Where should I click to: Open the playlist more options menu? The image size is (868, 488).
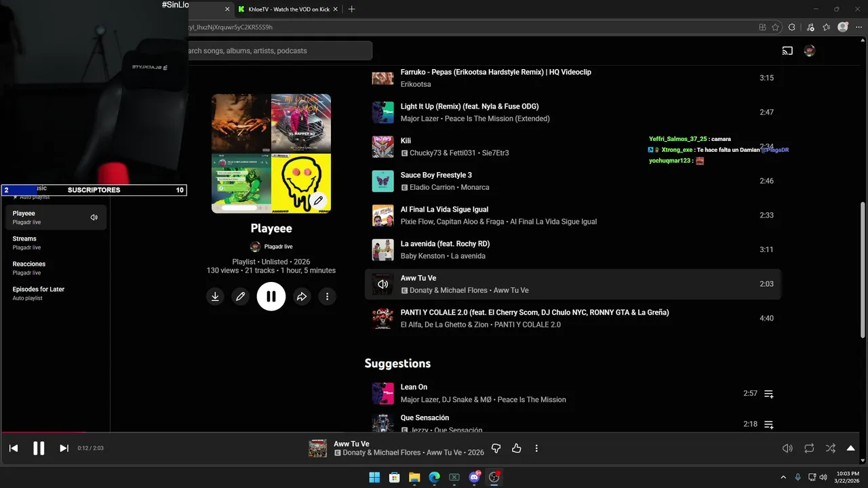[x=327, y=296]
